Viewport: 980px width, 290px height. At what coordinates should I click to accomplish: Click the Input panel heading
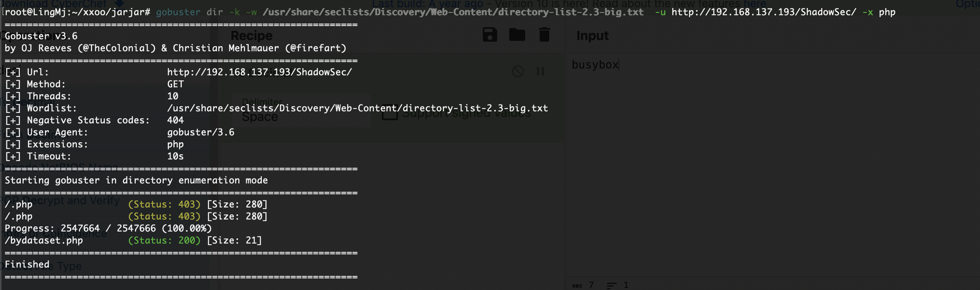592,36
